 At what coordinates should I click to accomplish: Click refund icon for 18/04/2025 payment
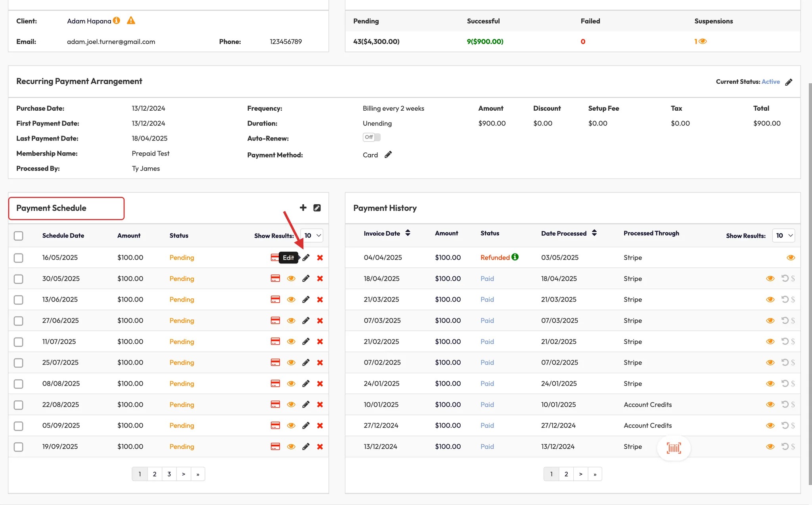click(x=785, y=278)
